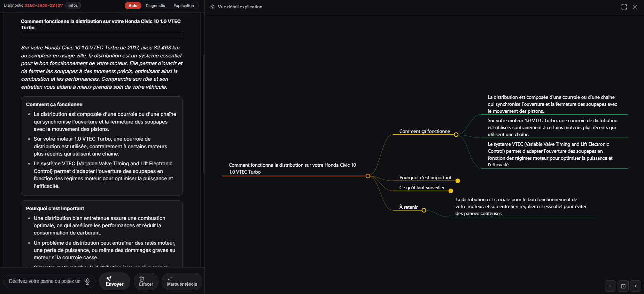Open the Infos badge next to diagnostic ID
Screen dimensions: 644x294
pyautogui.click(x=73, y=6)
